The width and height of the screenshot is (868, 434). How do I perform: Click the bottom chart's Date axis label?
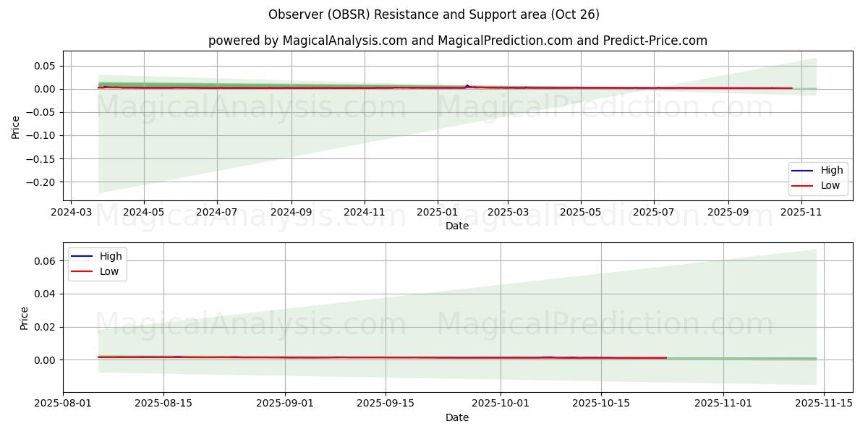point(457,417)
